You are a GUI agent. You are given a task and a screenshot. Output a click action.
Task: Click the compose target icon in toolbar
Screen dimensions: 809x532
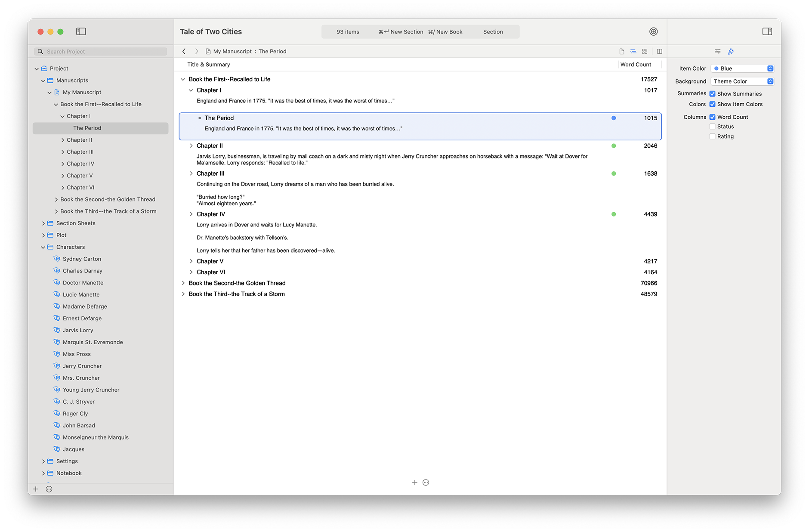(653, 31)
